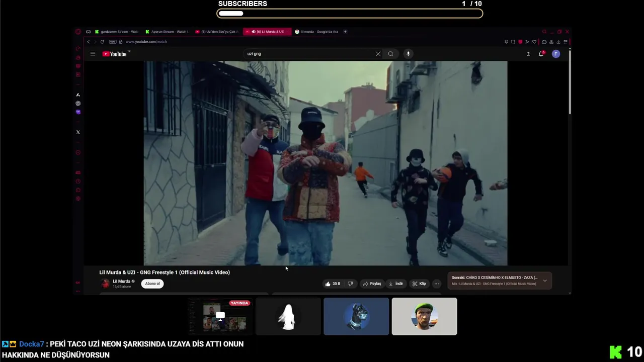
Task: Select the 'YAYINDA' live stream thumbnail
Action: [x=220, y=316]
